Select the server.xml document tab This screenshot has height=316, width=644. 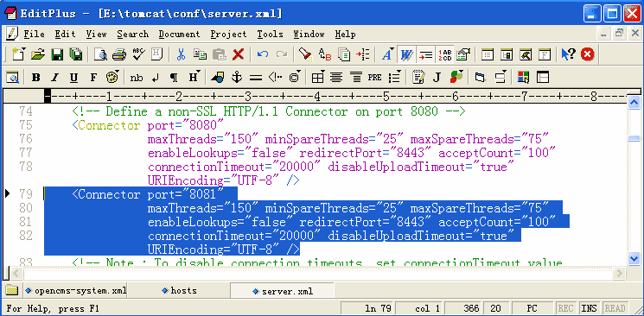coord(283,291)
